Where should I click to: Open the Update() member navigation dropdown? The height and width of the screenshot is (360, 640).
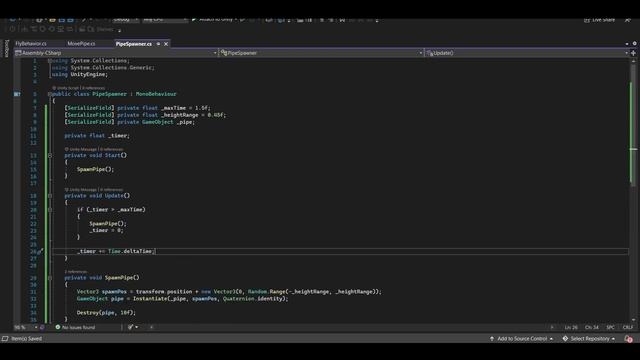click(x=527, y=53)
